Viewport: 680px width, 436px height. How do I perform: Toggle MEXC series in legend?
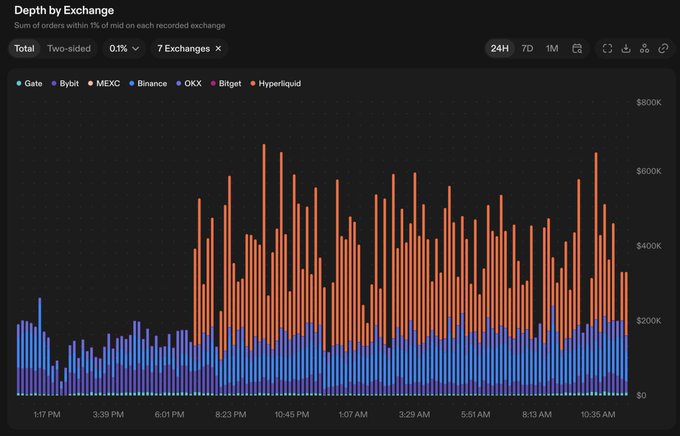104,83
